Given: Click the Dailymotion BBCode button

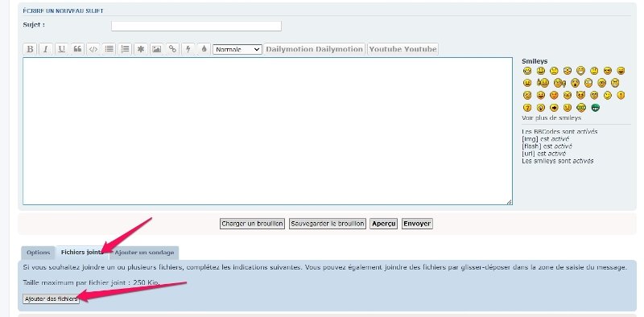Looking at the screenshot, I should (315, 49).
